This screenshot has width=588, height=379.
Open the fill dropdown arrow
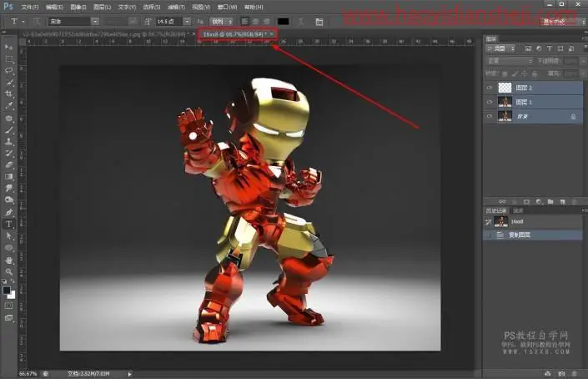coord(582,74)
